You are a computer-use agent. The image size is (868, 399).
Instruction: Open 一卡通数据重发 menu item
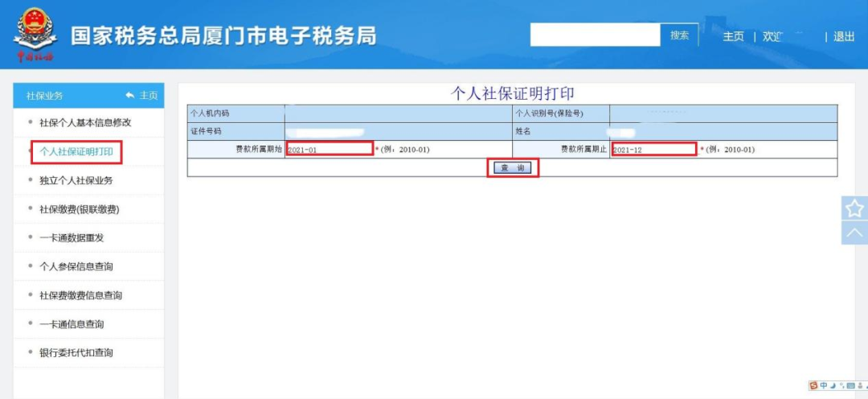pos(72,238)
